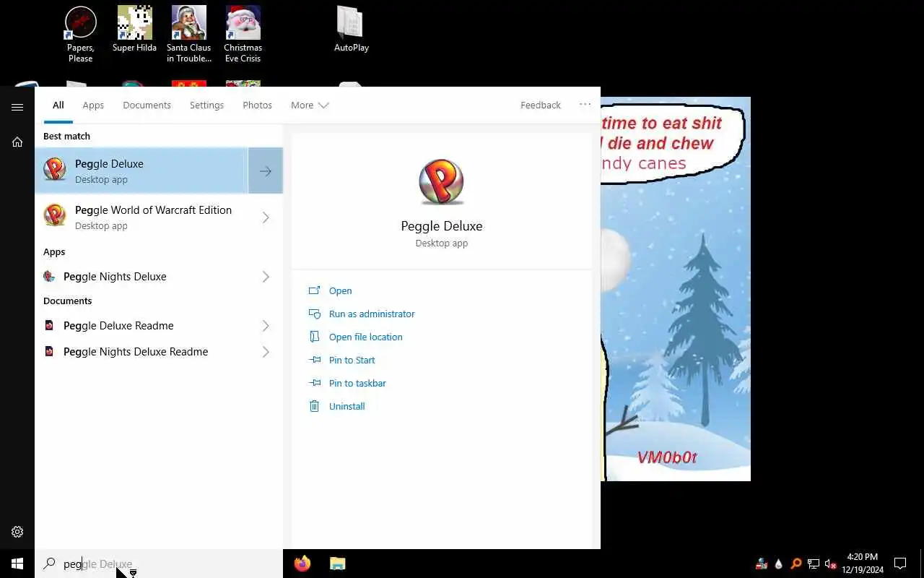The image size is (924, 578).
Task: Expand Peggle World of Warcraft Edition chevron
Action: (266, 217)
